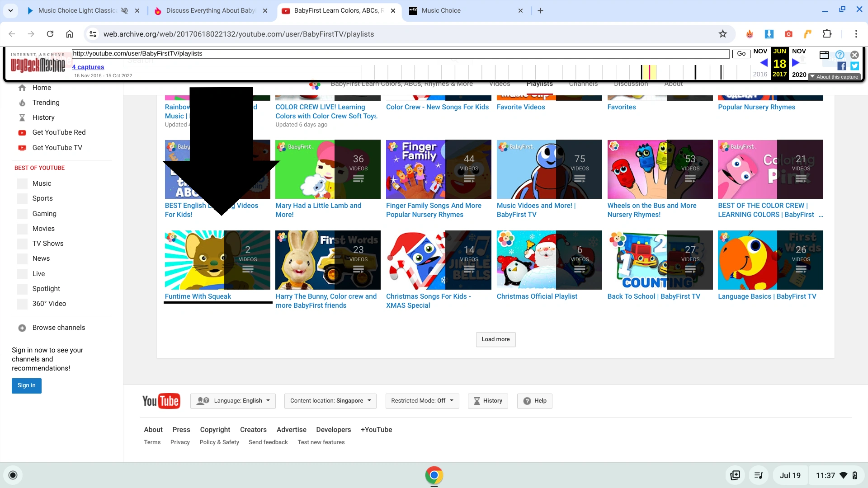The width and height of the screenshot is (868, 488).
Task: Open the Chrome extensions puzzle icon
Action: tap(827, 34)
